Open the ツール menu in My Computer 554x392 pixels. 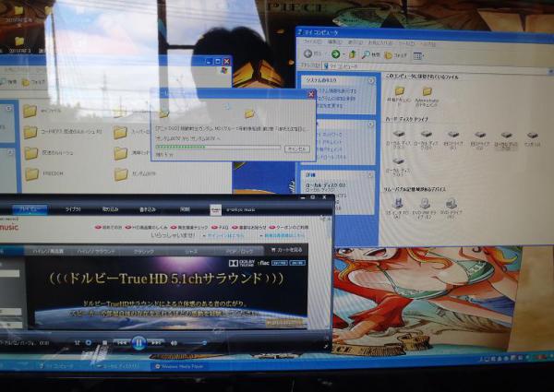[x=406, y=43]
